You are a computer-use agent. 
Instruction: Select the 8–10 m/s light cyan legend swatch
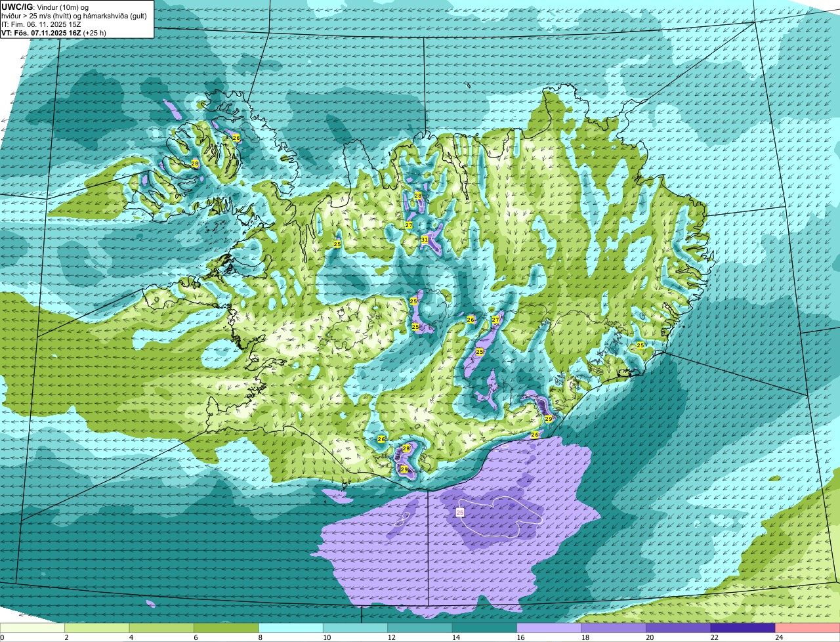pos(291,628)
